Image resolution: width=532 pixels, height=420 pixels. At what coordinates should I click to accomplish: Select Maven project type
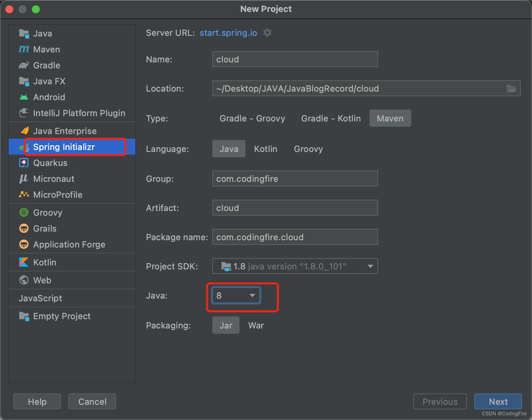coord(390,118)
